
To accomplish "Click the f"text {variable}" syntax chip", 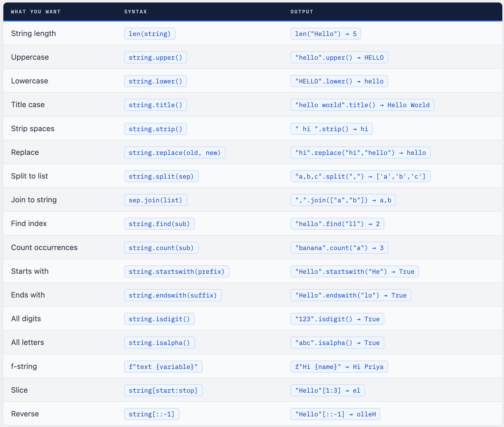I will [163, 367].
